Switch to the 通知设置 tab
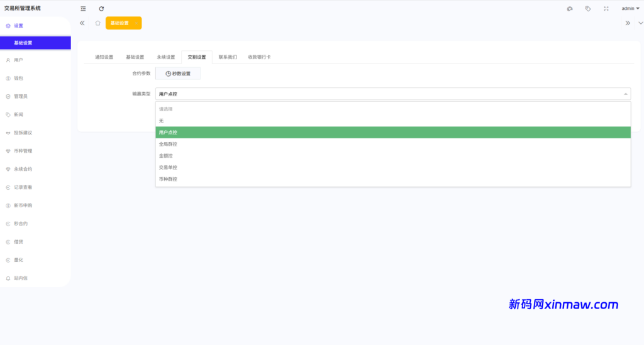The height and width of the screenshot is (345, 644). 104,57
